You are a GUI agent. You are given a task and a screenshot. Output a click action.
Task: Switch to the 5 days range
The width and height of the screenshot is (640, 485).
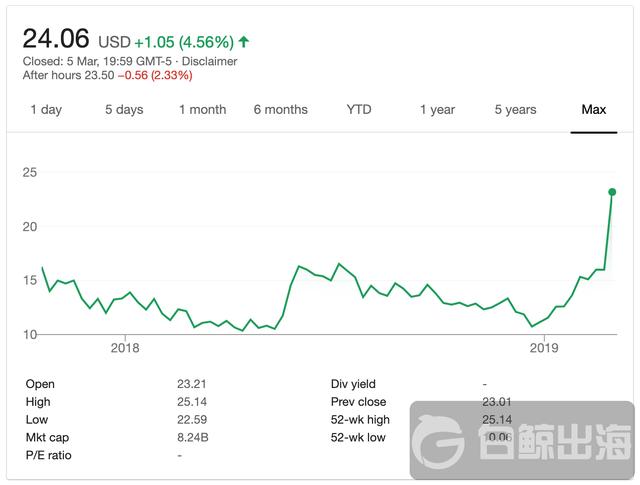124,110
